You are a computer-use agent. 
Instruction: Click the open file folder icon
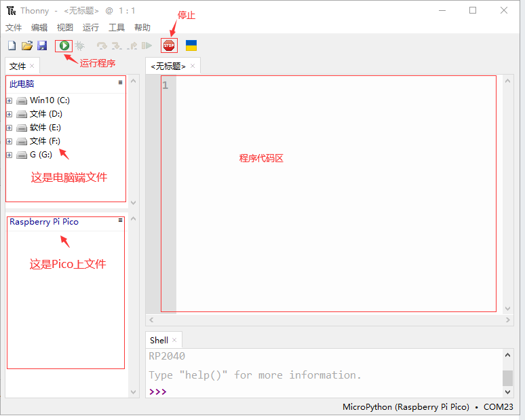[27, 45]
